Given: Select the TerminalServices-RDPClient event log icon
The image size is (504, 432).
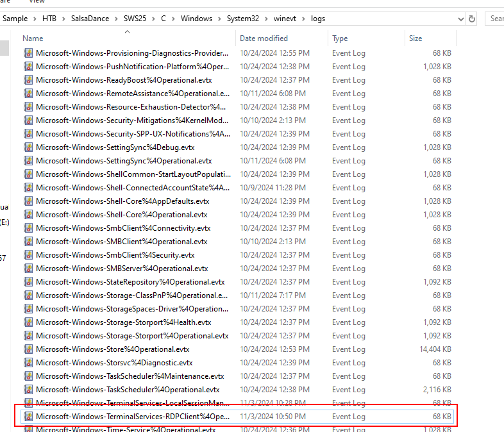Looking at the screenshot, I should pyautogui.click(x=28, y=417).
